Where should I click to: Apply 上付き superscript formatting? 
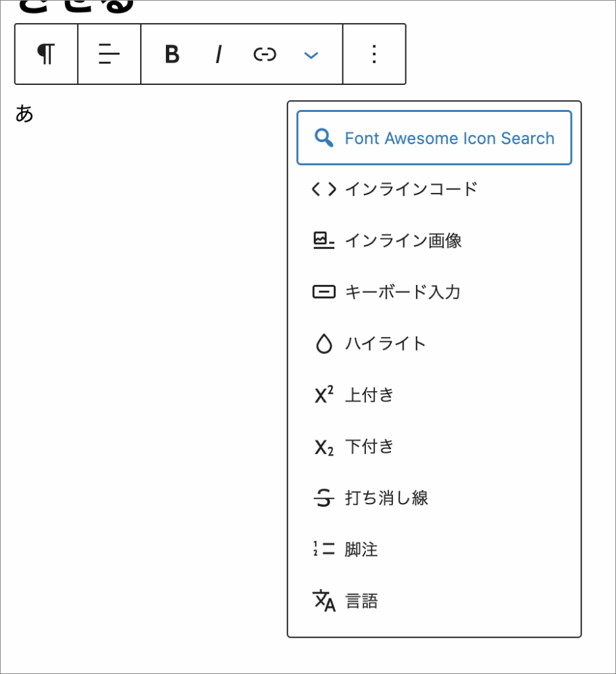pos(369,395)
